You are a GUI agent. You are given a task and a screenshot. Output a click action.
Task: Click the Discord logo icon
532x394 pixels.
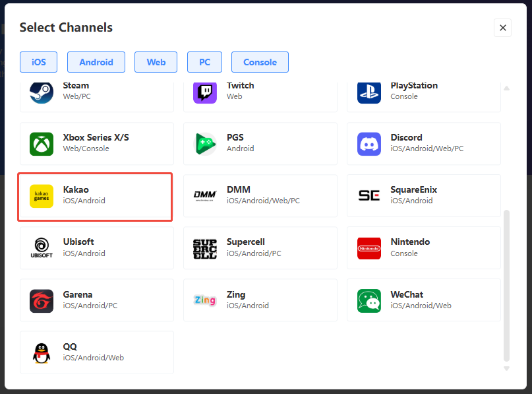(x=369, y=144)
